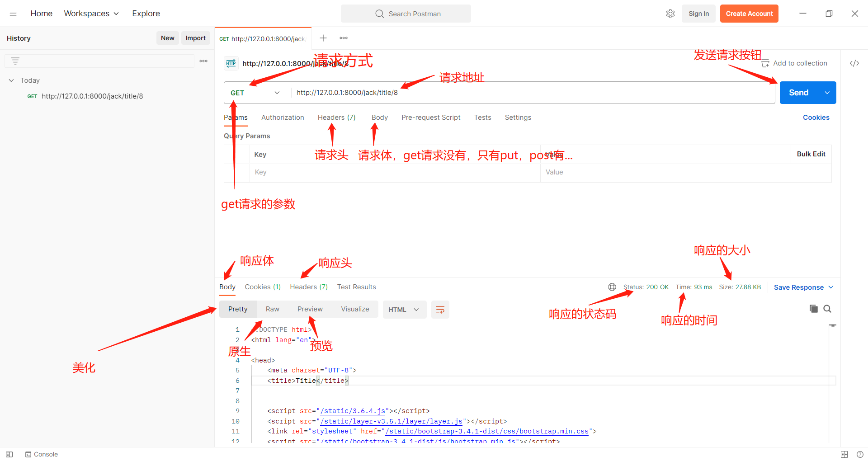Viewport: 868px width, 461px height.
Task: Open the help icon
Action: 860,454
